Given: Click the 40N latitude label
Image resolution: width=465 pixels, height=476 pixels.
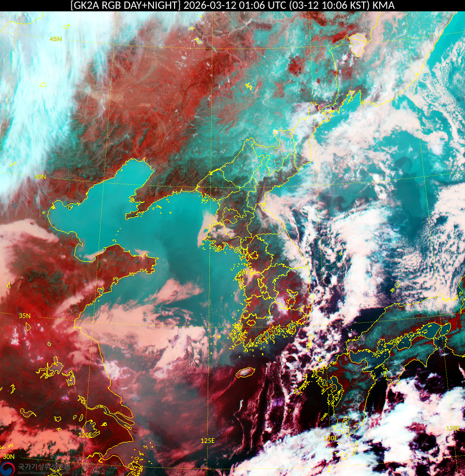Looking at the screenshot, I should (x=40, y=177).
